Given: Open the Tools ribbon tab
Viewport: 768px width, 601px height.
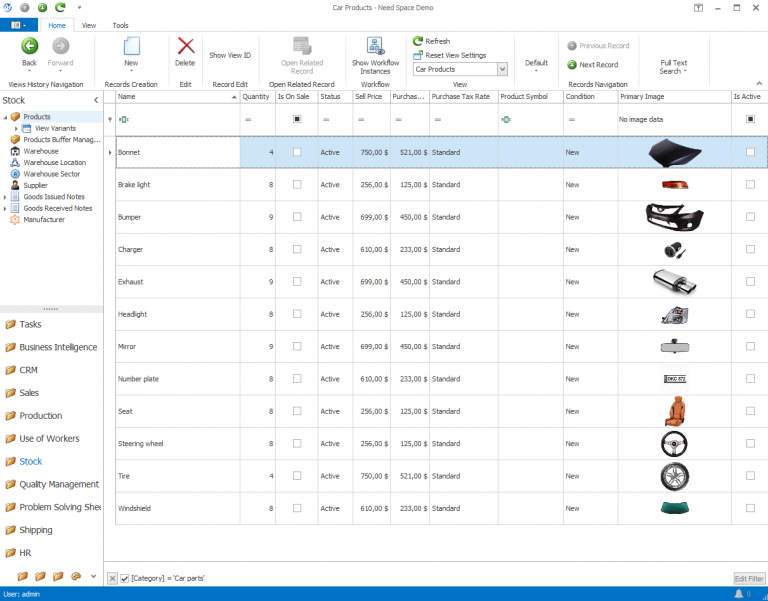Looking at the screenshot, I should pyautogui.click(x=120, y=25).
